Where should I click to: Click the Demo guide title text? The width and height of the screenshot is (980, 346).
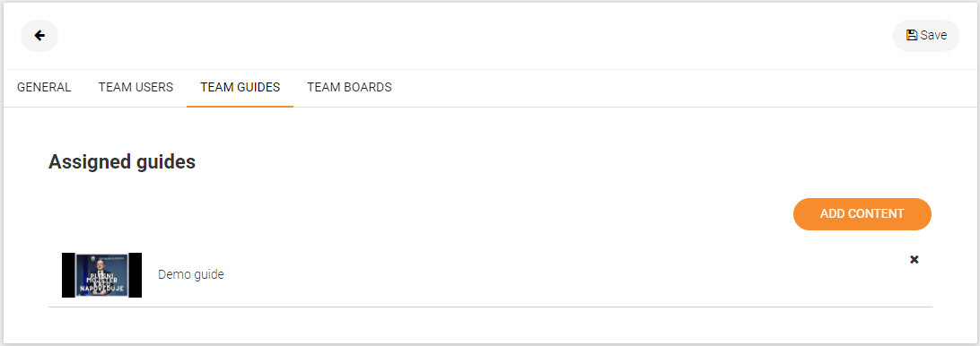190,274
